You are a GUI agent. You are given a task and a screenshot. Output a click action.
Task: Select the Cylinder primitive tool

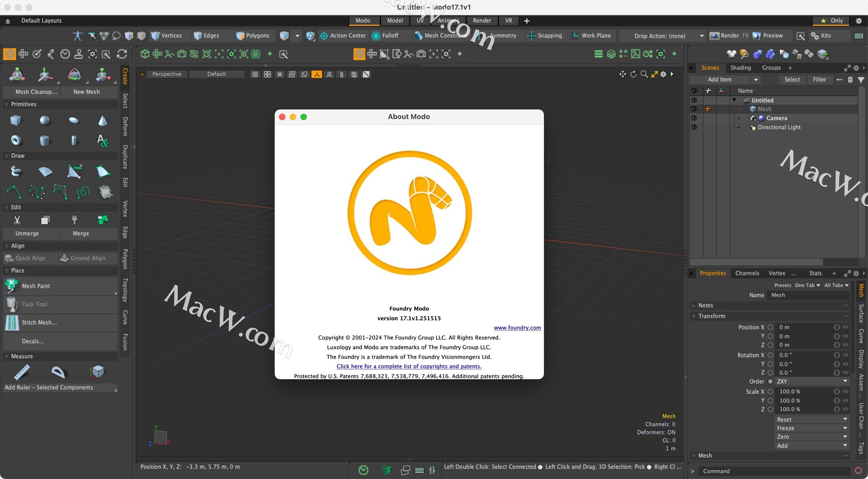45,141
